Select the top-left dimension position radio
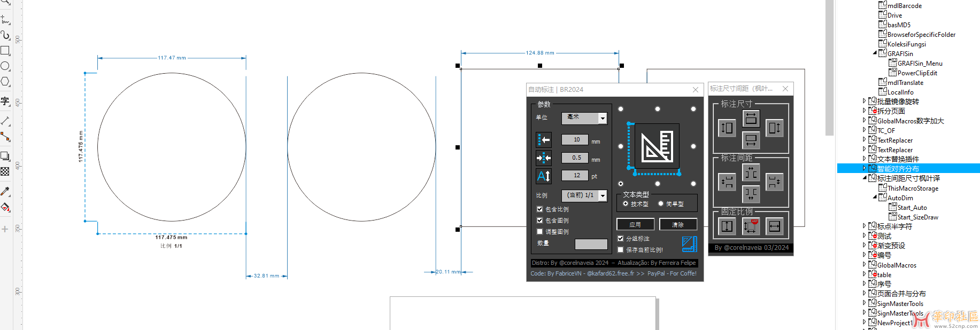Image resolution: width=980 pixels, height=330 pixels. pyautogui.click(x=621, y=109)
